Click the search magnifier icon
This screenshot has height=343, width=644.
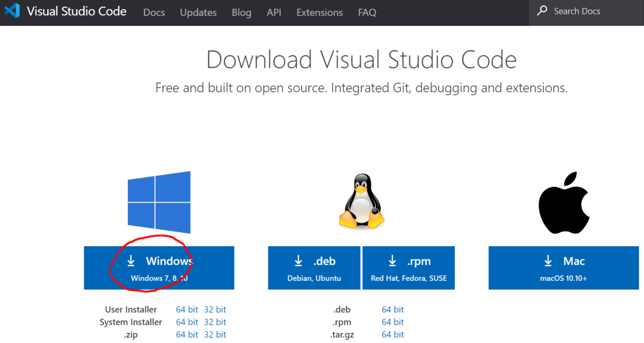pos(543,11)
